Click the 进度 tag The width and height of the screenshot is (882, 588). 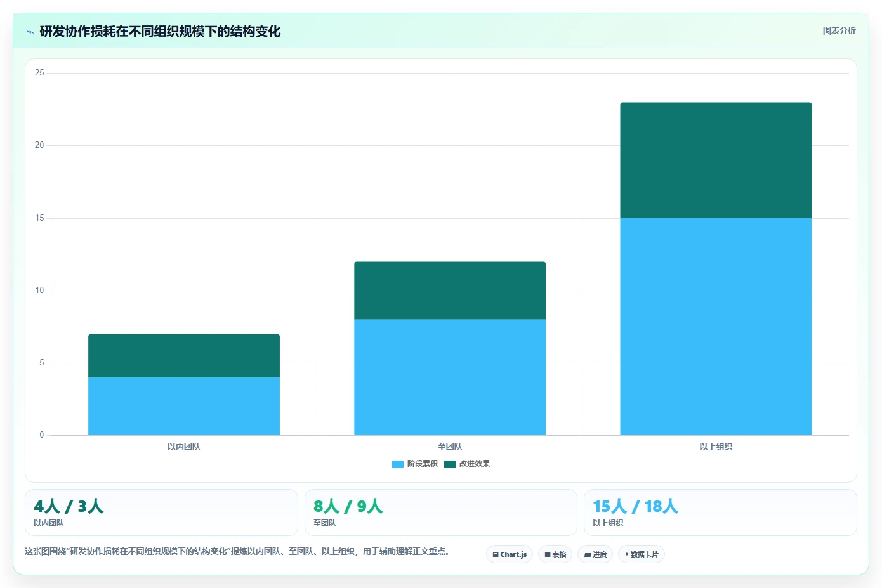pos(595,554)
